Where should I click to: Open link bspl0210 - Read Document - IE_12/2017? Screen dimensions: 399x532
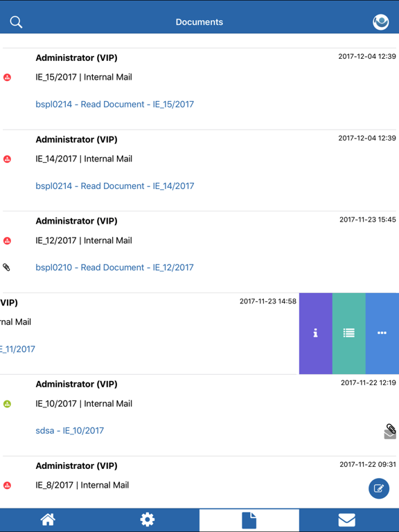[114, 267]
